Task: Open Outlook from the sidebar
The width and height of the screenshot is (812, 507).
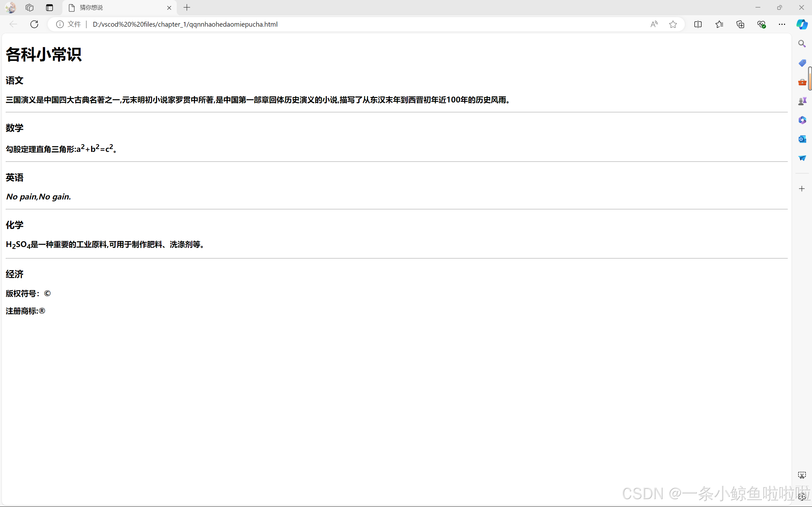Action: (802, 139)
